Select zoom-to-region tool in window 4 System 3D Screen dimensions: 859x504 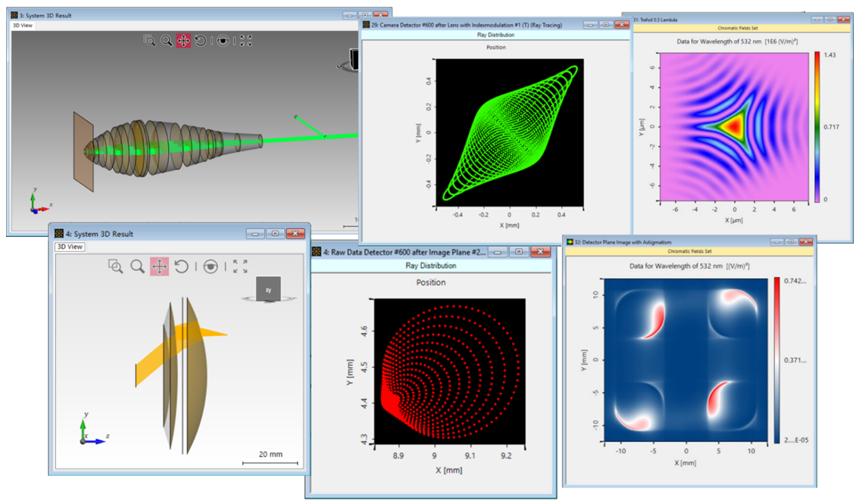pos(115,266)
